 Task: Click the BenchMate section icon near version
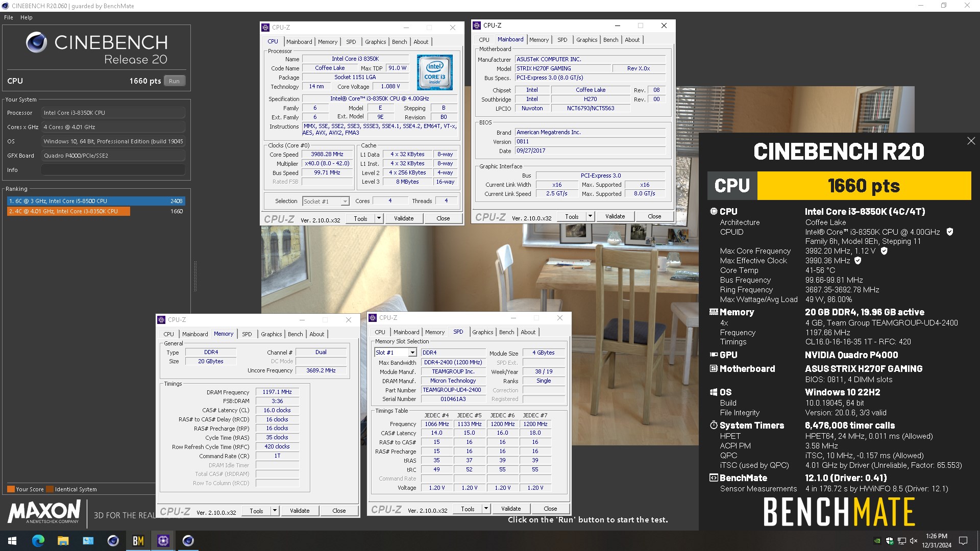(x=714, y=478)
